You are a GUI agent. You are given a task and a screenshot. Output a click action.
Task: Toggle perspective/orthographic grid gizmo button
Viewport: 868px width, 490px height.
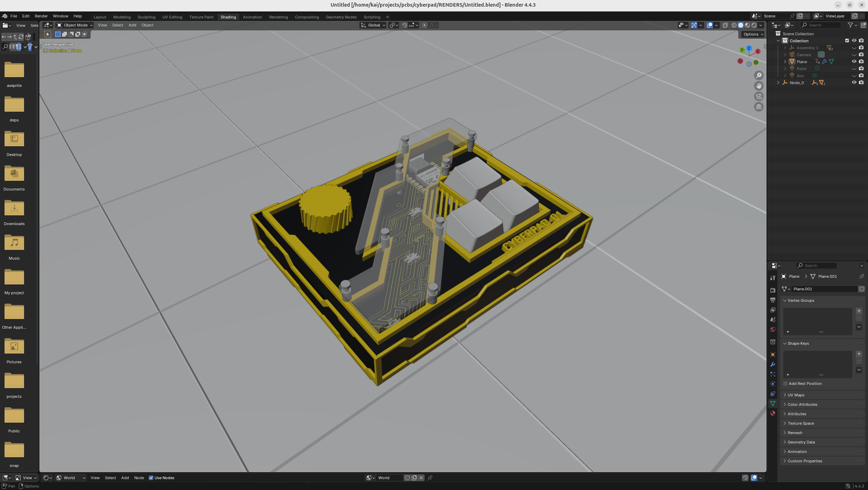tap(759, 107)
